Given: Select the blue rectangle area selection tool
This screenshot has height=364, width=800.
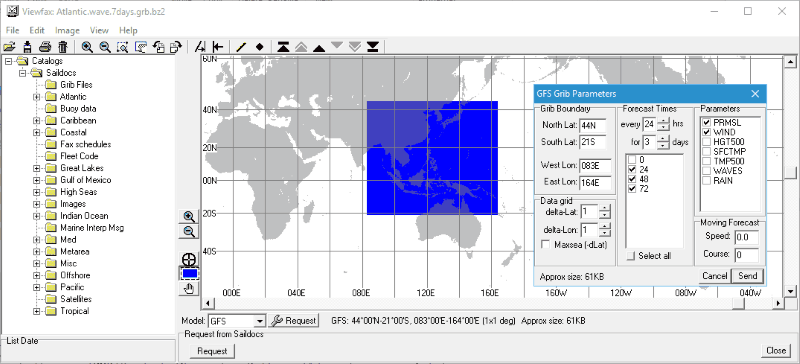Looking at the screenshot, I should [189, 274].
